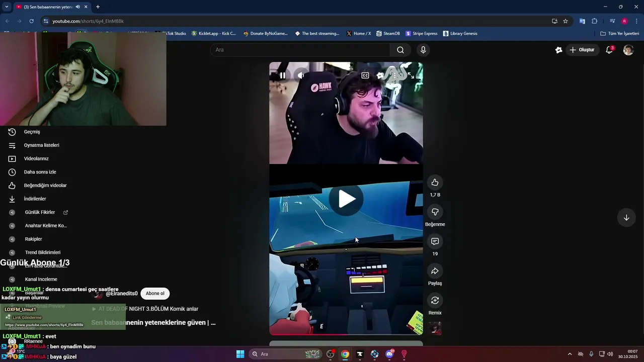Open Trend Bildirimleri in the sidebar
Image resolution: width=644 pixels, height=362 pixels.
(x=43, y=252)
